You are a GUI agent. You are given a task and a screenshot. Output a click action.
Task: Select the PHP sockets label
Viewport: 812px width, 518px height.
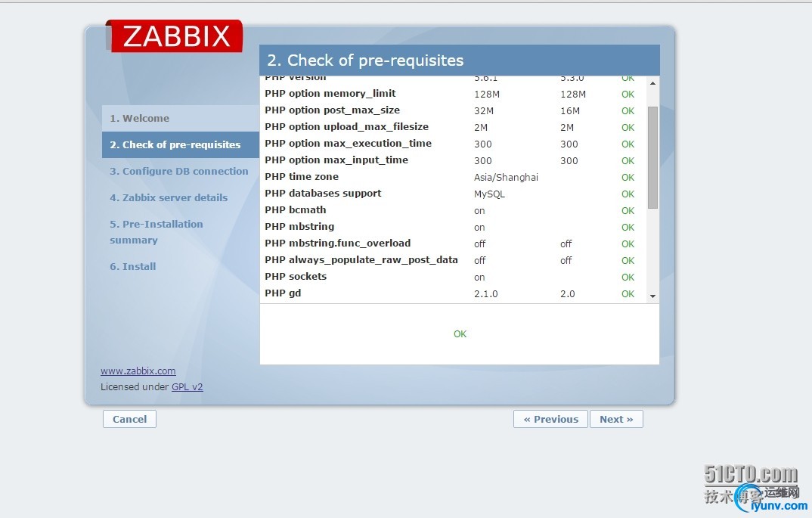point(296,276)
